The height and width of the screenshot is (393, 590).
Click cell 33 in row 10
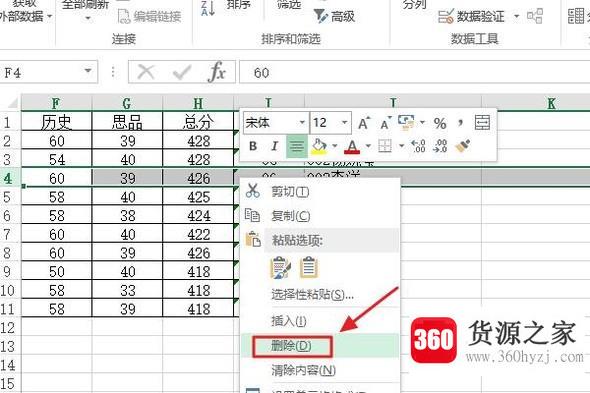tap(127, 290)
